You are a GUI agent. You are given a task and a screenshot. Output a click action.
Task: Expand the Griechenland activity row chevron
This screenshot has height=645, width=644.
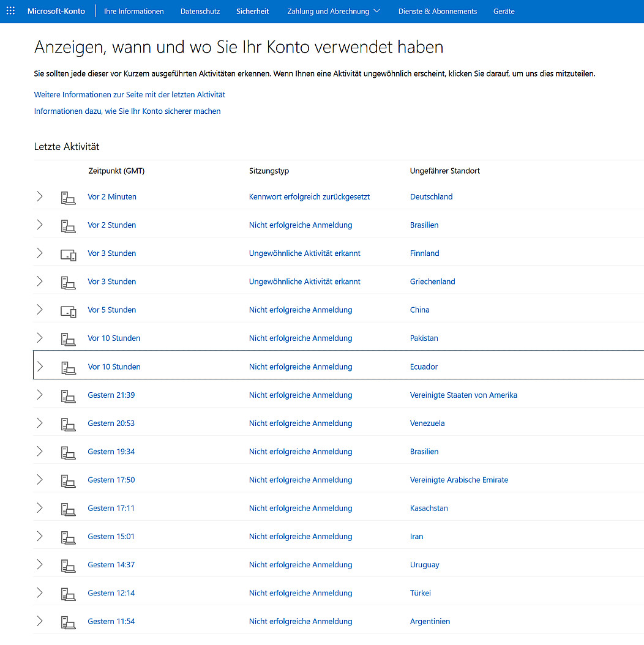40,281
